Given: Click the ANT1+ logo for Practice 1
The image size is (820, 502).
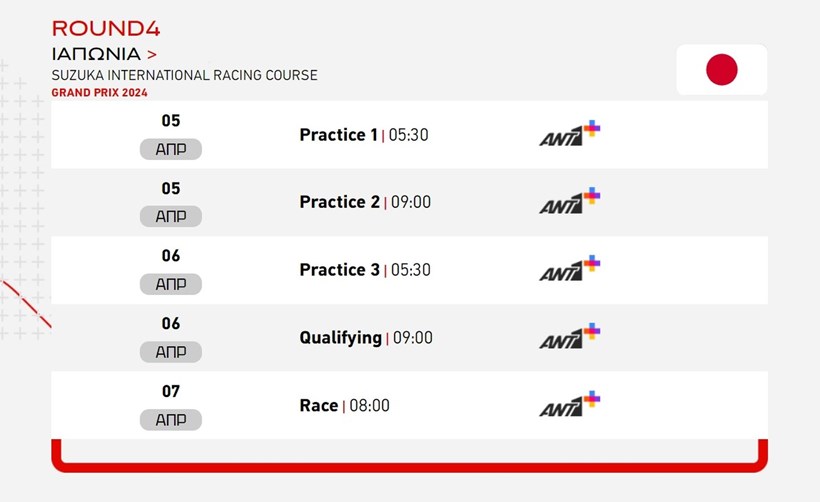Looking at the screenshot, I should 570,133.
